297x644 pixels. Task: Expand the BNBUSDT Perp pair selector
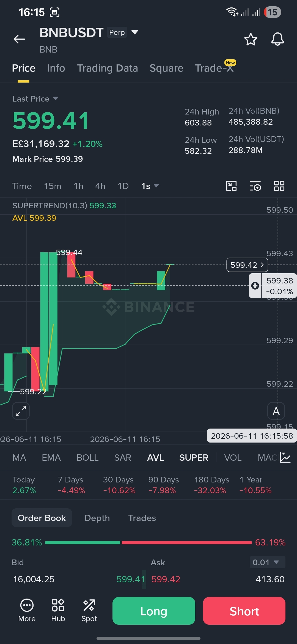coord(135,32)
